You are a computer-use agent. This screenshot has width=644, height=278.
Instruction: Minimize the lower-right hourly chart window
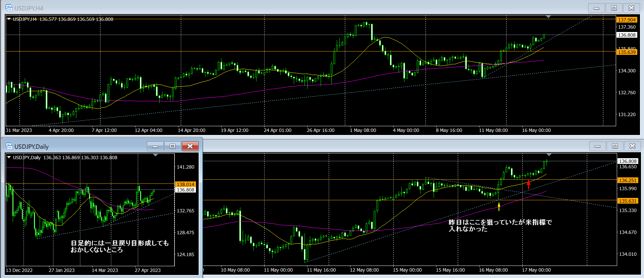click(598, 146)
